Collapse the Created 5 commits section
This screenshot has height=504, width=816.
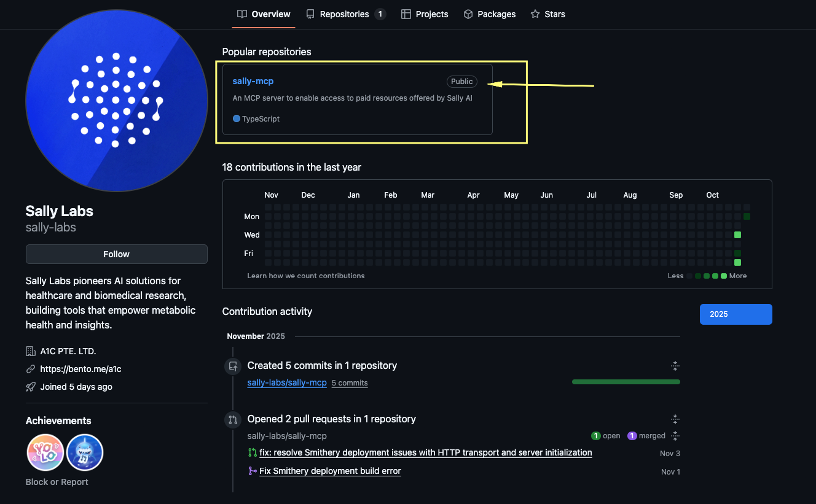[x=675, y=366]
